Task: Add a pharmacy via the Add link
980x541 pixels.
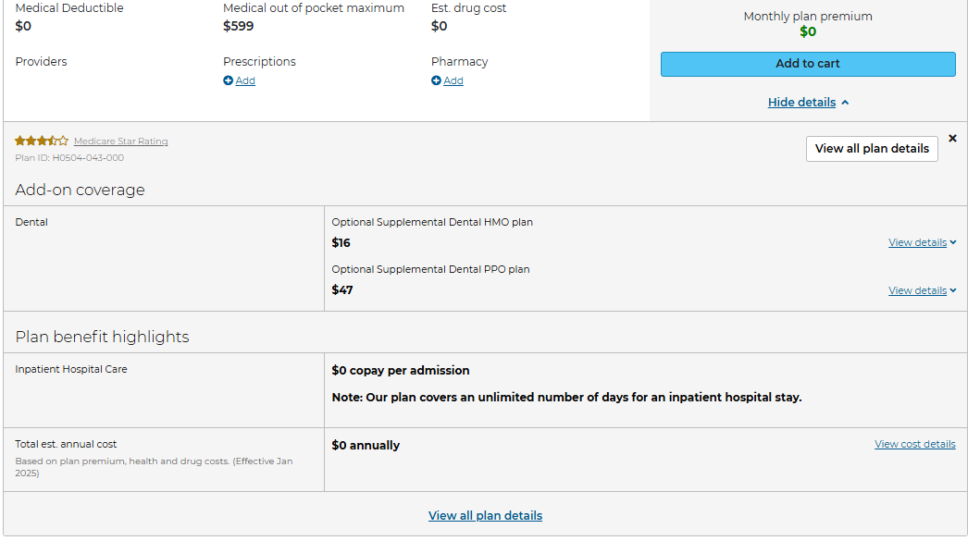Action: tap(453, 80)
